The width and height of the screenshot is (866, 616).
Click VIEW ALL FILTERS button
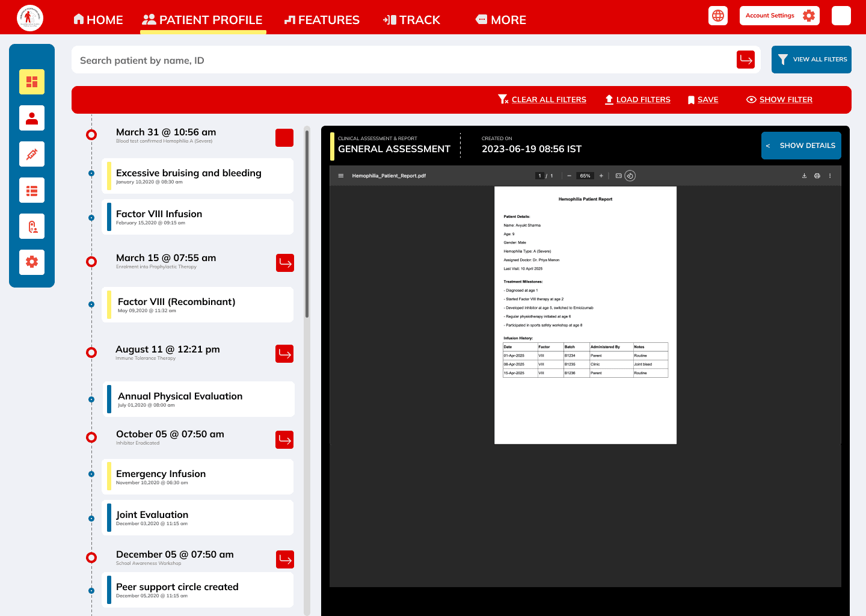[811, 60]
